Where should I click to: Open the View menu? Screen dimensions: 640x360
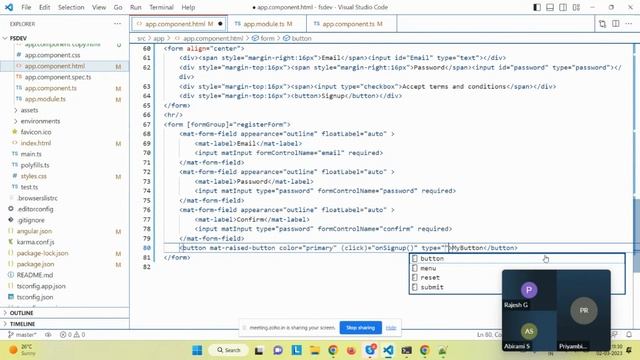click(99, 7)
